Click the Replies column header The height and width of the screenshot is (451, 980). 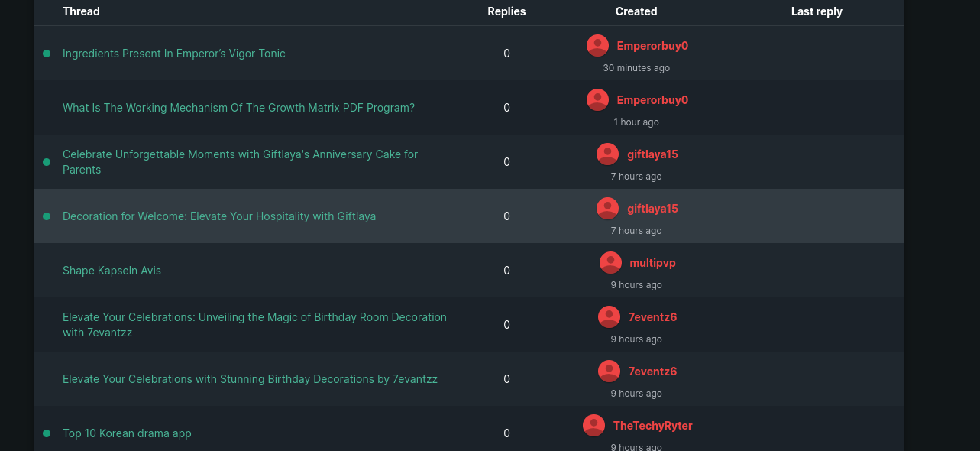click(x=506, y=11)
